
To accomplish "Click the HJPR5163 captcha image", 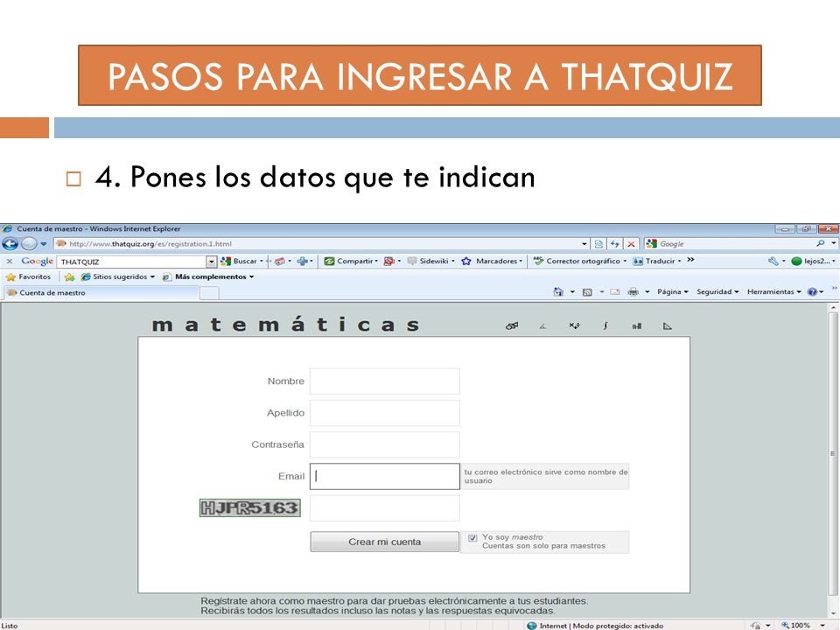I will point(249,507).
